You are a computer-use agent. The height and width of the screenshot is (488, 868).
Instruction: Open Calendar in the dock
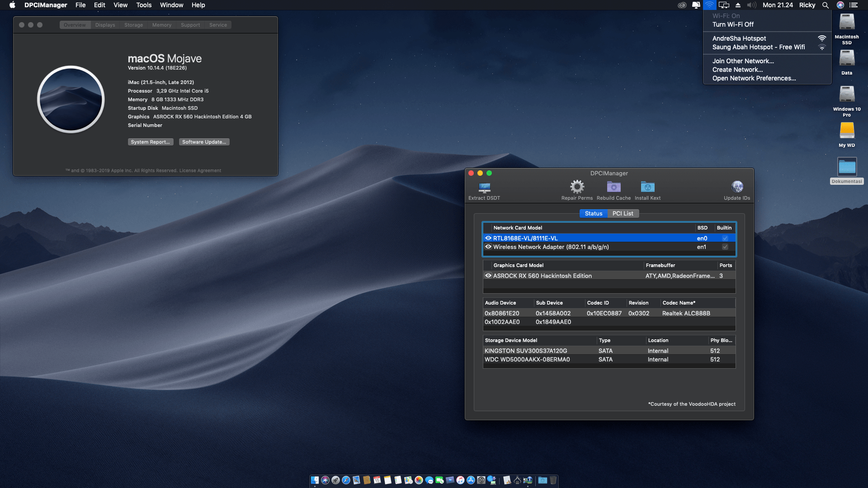tap(377, 480)
